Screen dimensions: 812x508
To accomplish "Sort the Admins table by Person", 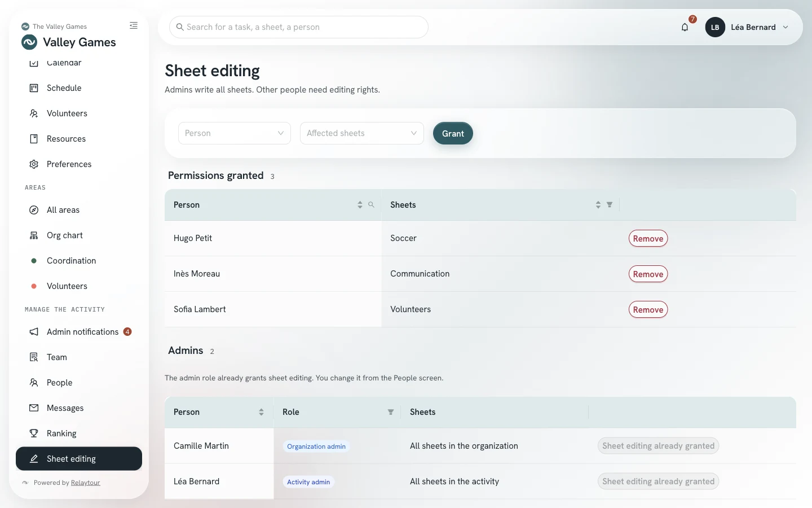I will pos(261,412).
